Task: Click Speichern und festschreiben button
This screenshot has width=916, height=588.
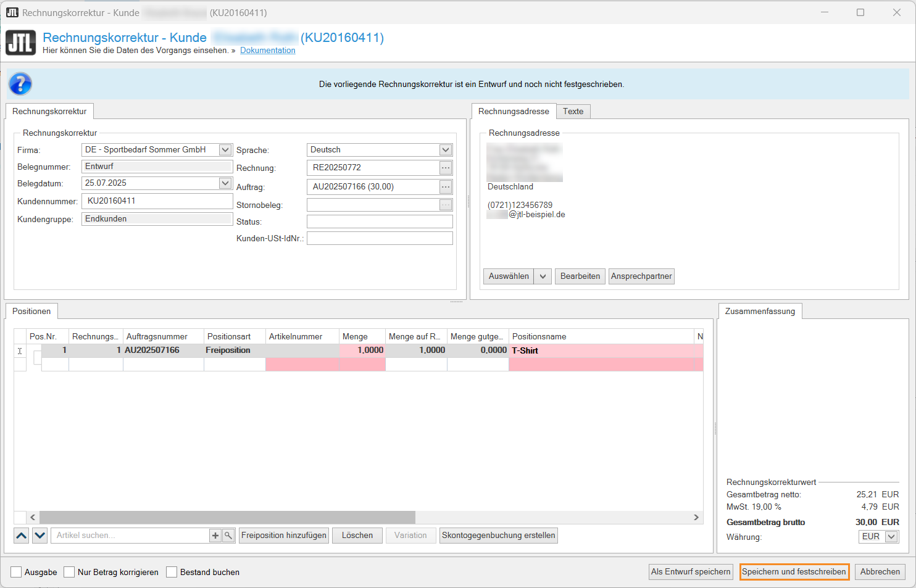Action: click(794, 572)
